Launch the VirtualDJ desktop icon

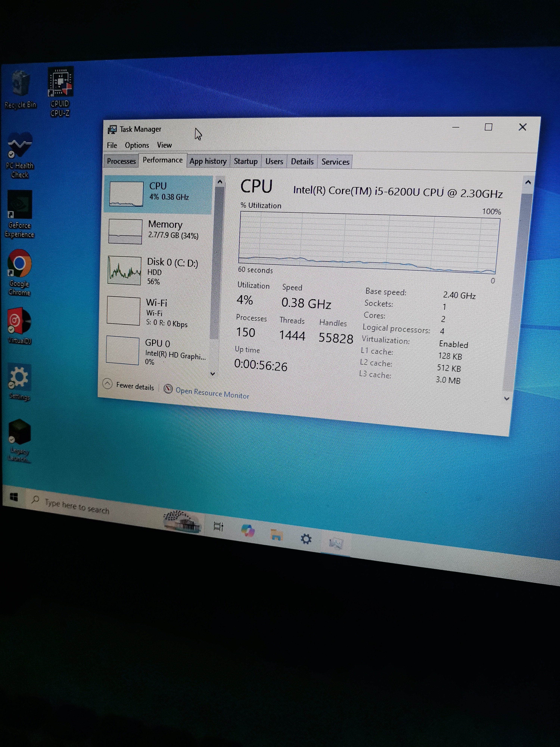(x=19, y=326)
